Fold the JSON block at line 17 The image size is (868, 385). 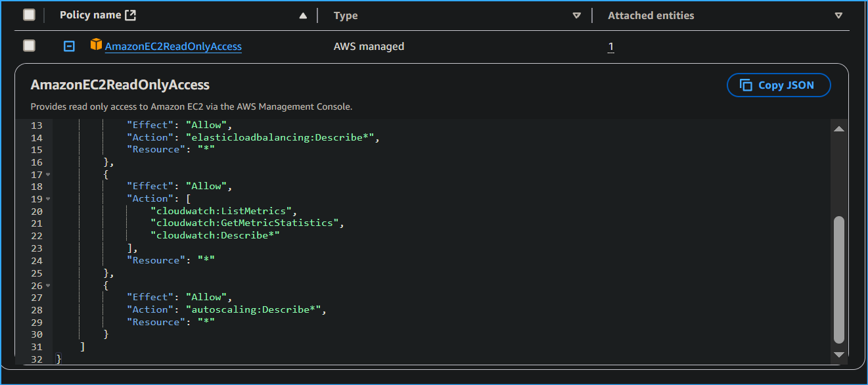[49, 175]
